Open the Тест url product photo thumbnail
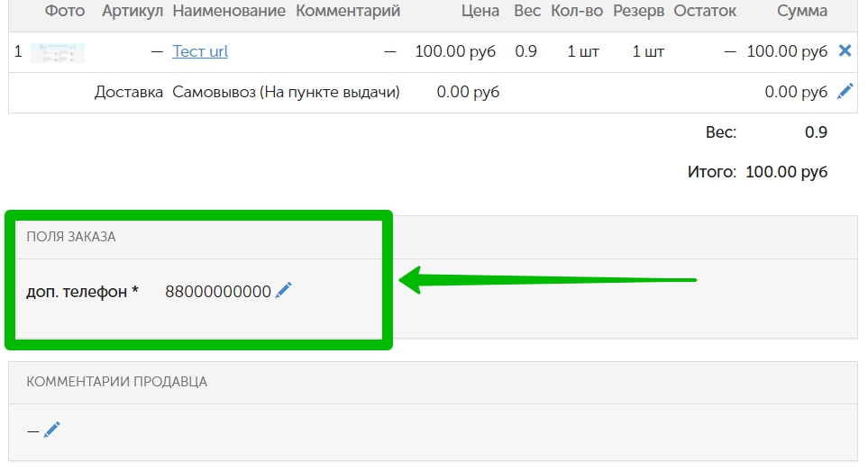Viewport: 868px width, 471px height. tap(58, 52)
